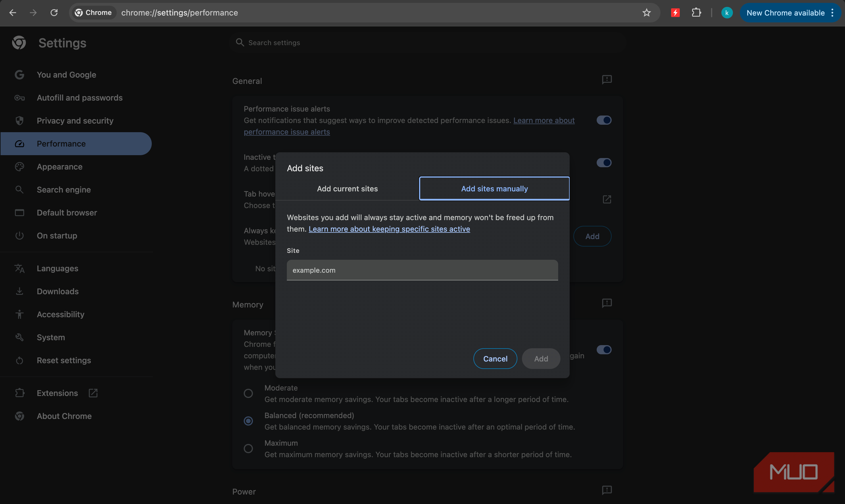Screen dimensions: 845x504
Task: Open Chrome three-dot menu
Action: [832, 13]
